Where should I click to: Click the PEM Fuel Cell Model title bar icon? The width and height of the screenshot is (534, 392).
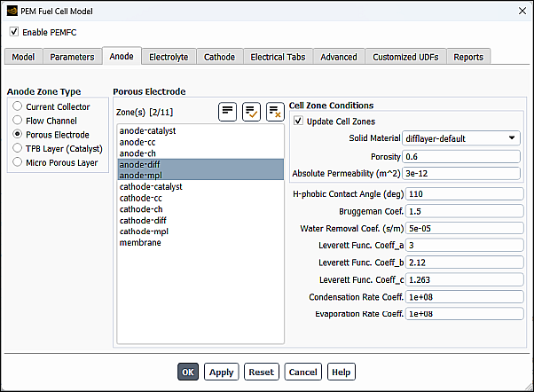(12, 11)
